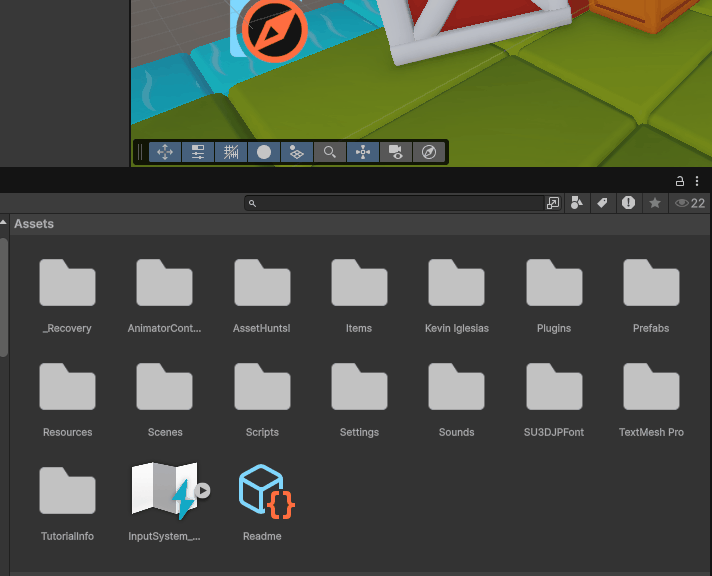Click the search by import log type icon

[x=628, y=203]
